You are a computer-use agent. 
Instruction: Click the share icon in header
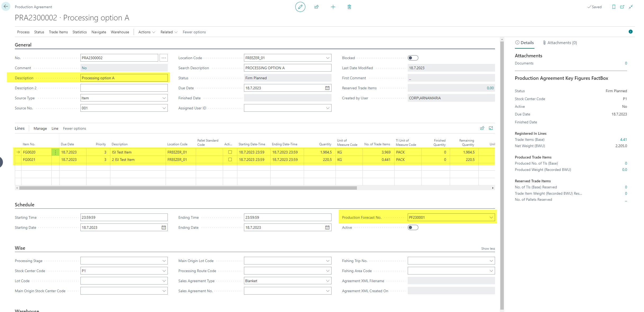pyautogui.click(x=316, y=7)
